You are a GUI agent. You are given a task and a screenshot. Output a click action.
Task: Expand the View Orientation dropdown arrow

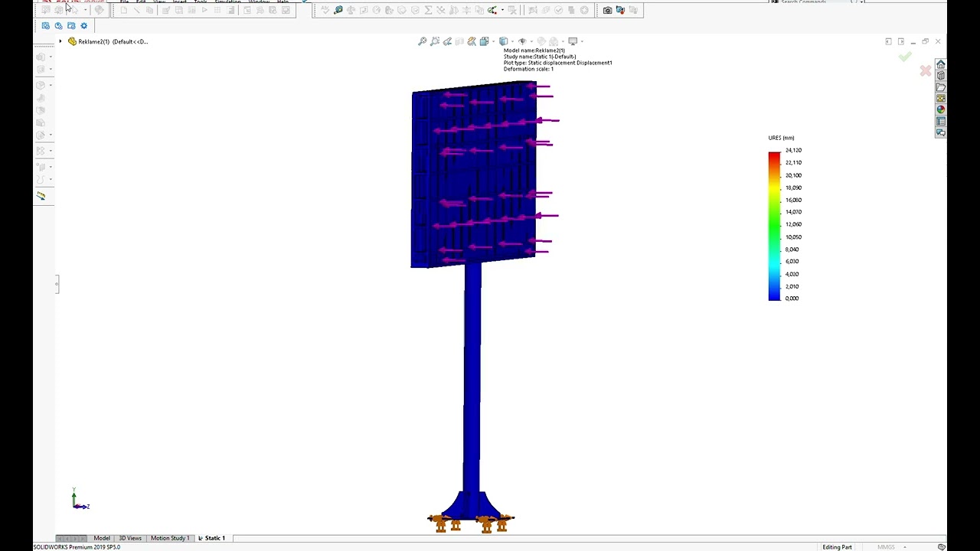click(x=492, y=41)
